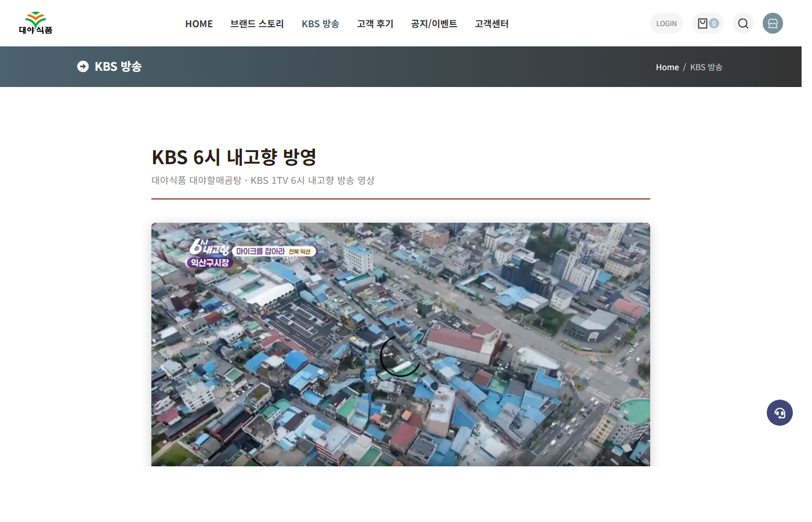Screen dimensions: 812x522
Task: Click the 'KBS 6시 내고향 방영' heading
Action: (234, 157)
